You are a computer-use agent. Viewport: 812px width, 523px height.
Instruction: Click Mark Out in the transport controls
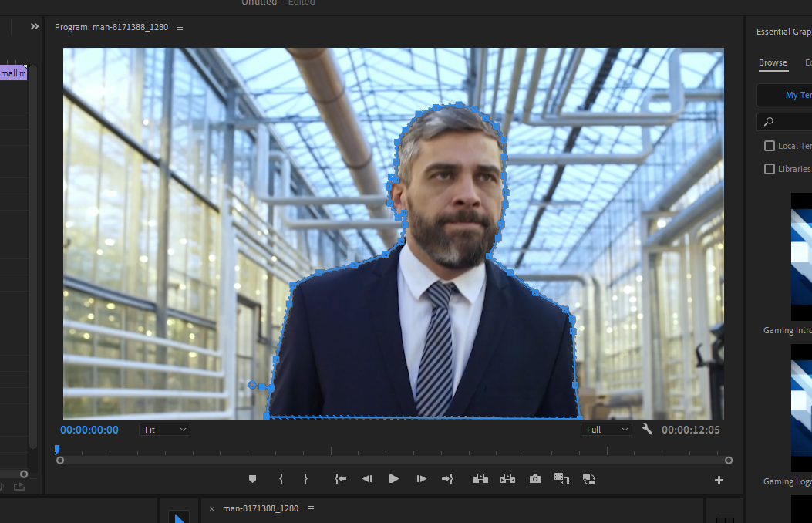(305, 478)
